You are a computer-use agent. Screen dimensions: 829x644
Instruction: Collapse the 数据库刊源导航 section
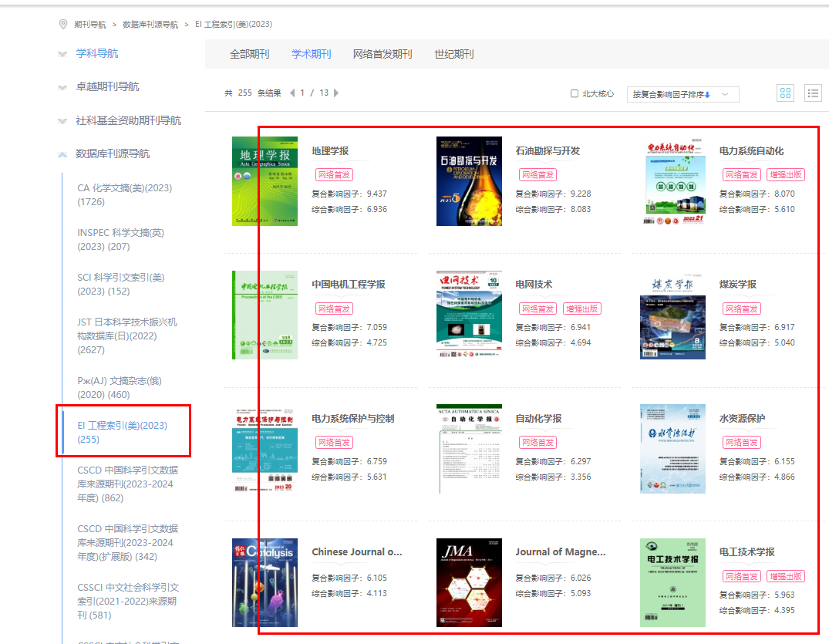pyautogui.click(x=113, y=154)
